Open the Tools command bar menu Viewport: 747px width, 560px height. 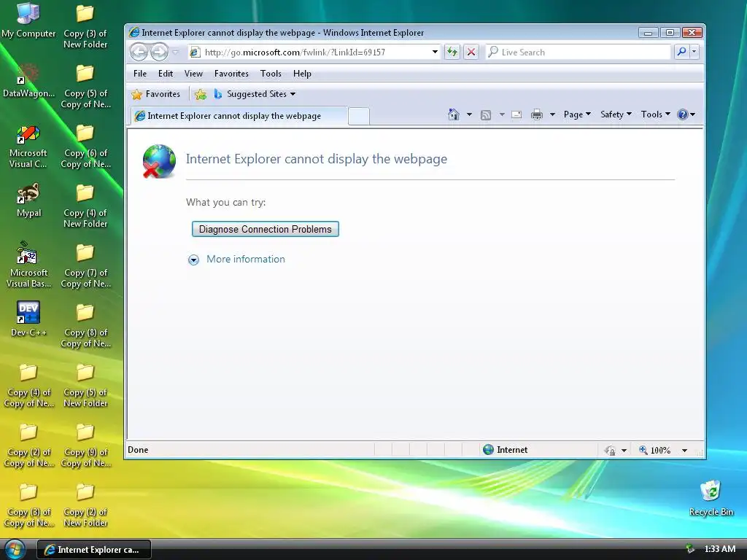(655, 114)
